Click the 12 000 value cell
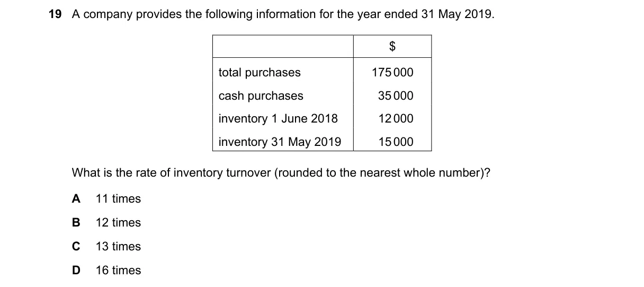Image resolution: width=644 pixels, height=287 pixels. pyautogui.click(x=396, y=119)
